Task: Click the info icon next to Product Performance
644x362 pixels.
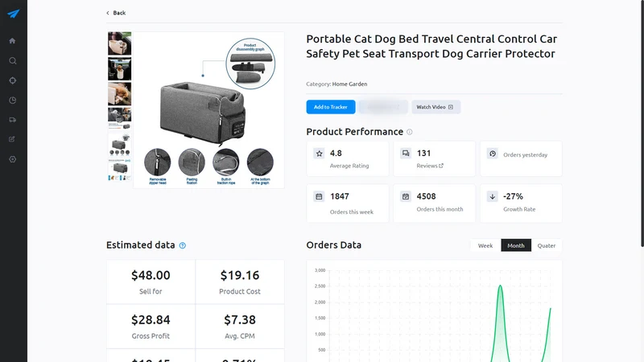Action: pyautogui.click(x=410, y=132)
